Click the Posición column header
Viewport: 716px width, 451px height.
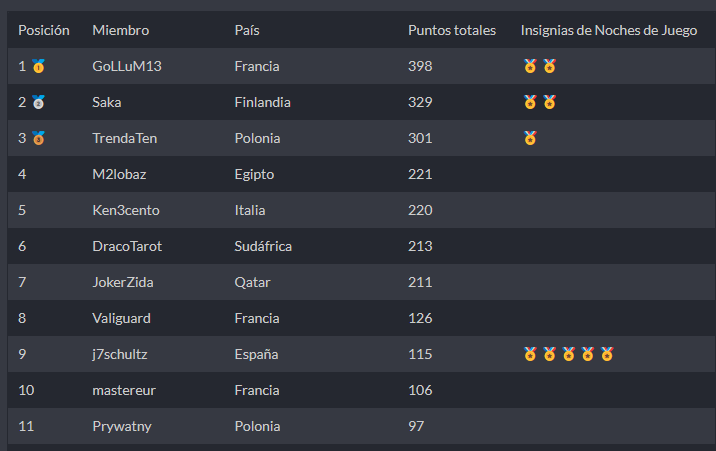pos(44,30)
